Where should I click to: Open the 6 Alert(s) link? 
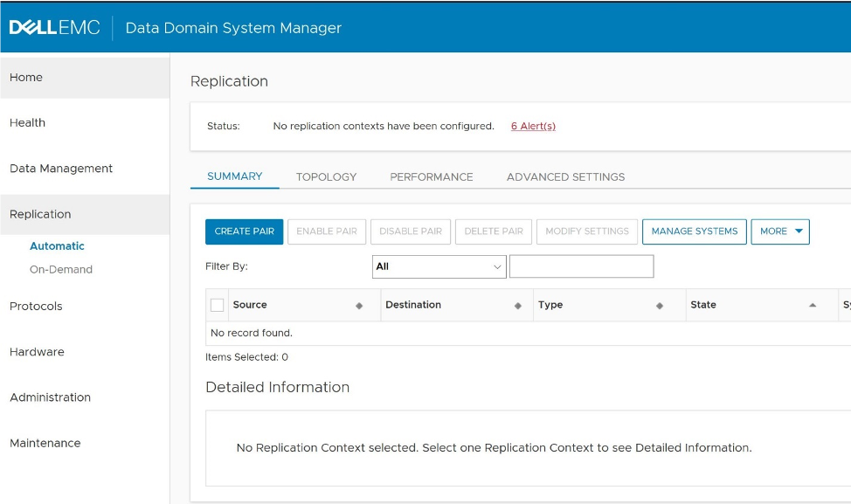(533, 126)
